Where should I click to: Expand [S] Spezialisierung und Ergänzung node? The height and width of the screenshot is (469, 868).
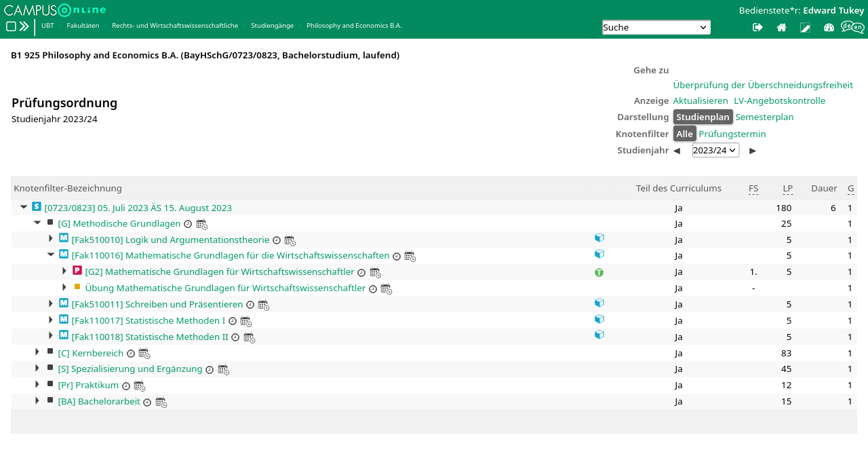(37, 368)
